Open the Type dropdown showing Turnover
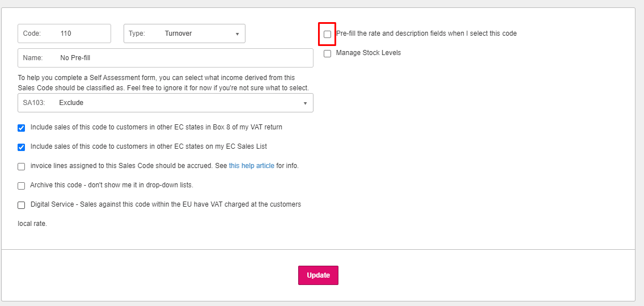This screenshot has height=306, width=644. pos(184,33)
